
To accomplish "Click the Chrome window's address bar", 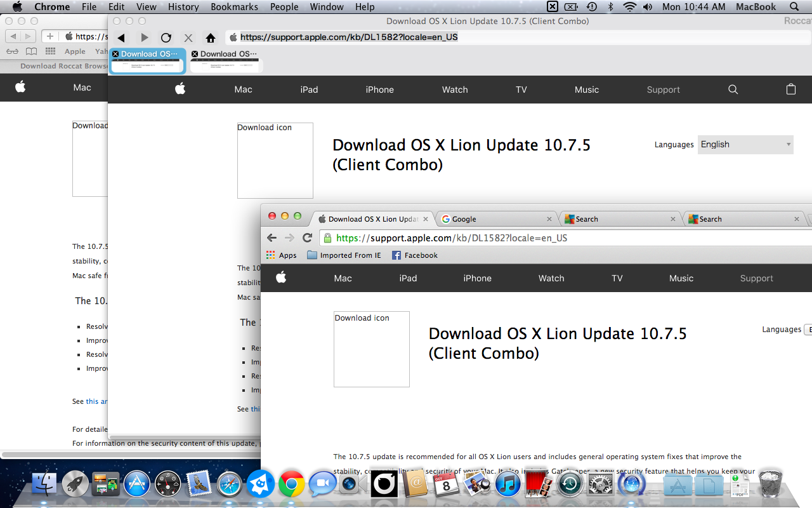I will click(x=566, y=238).
